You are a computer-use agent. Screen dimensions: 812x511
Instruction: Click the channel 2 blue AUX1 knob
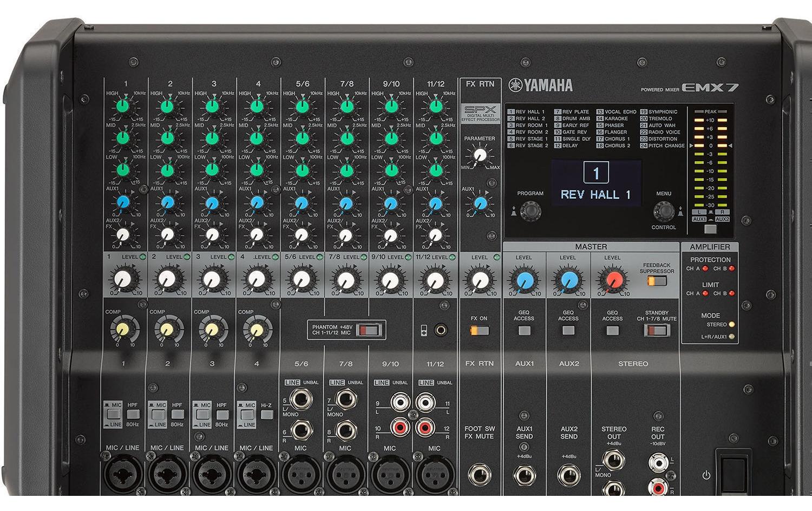(x=168, y=202)
